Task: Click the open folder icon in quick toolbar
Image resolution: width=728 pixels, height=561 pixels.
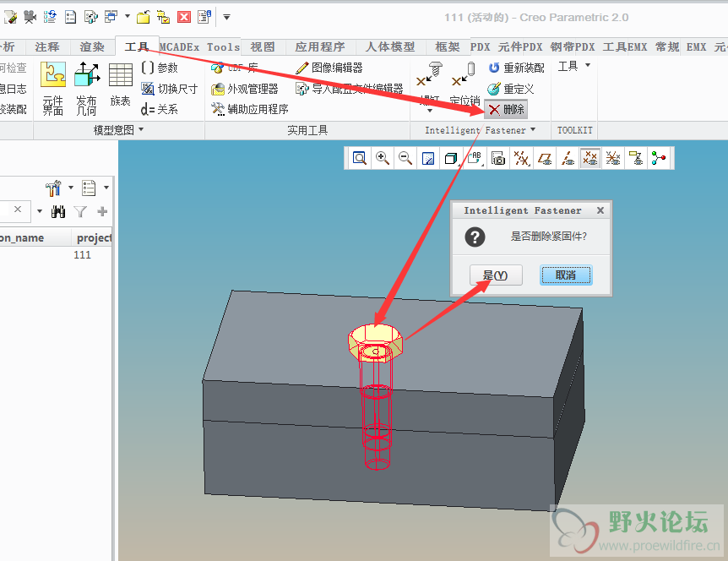Action: point(143,17)
